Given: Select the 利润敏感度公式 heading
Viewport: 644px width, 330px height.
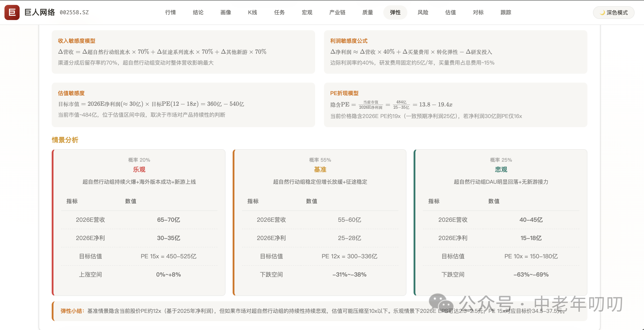Looking at the screenshot, I should click(x=349, y=41).
